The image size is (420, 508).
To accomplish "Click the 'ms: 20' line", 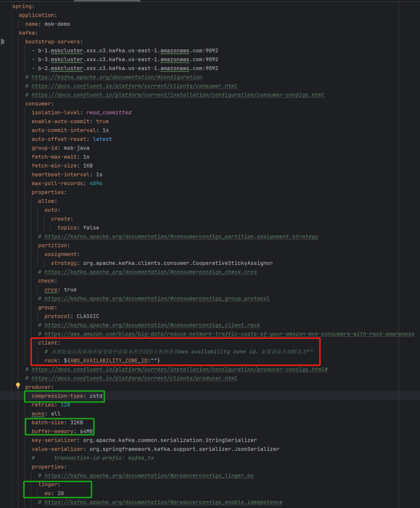I will (54, 493).
